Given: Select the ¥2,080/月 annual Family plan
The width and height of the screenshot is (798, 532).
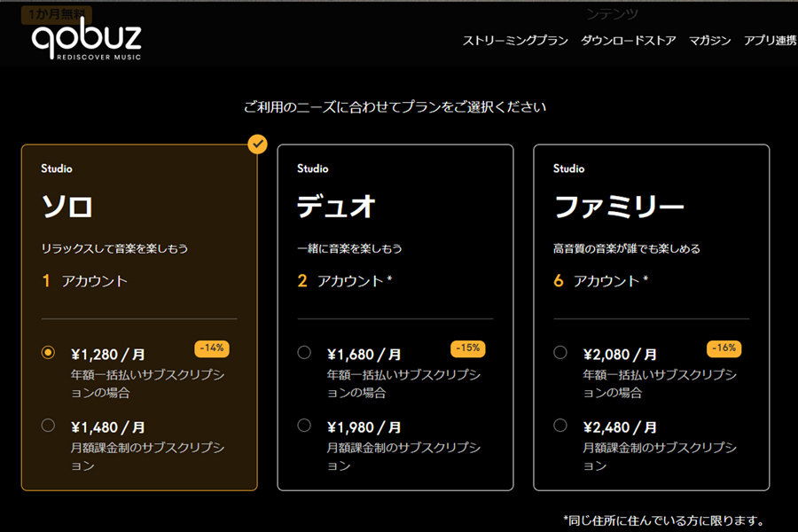Looking at the screenshot, I should 559,352.
